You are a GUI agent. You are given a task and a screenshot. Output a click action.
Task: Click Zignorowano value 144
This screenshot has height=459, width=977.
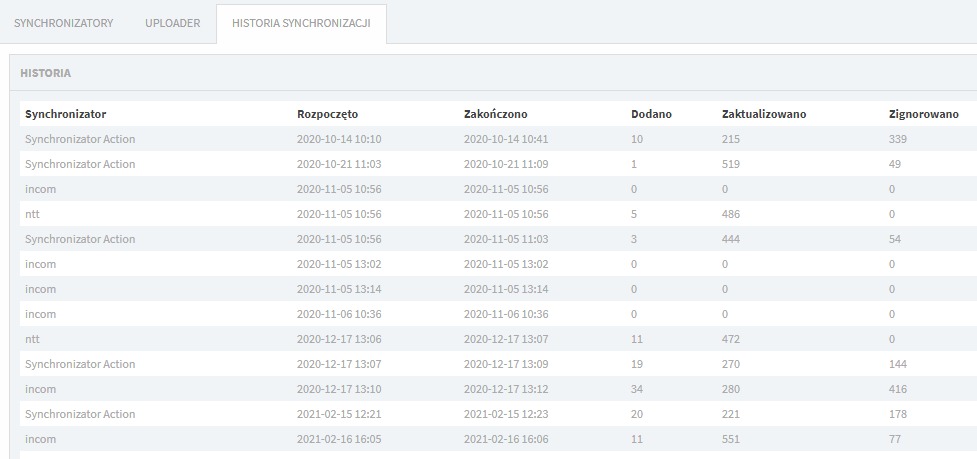point(898,364)
